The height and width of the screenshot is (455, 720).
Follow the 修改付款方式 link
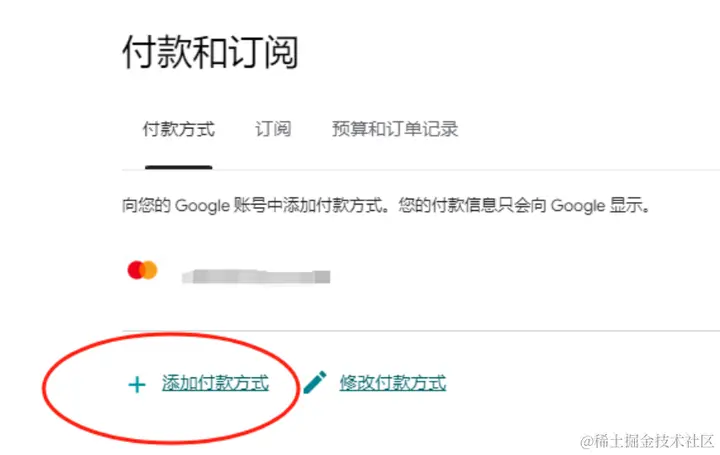(393, 383)
